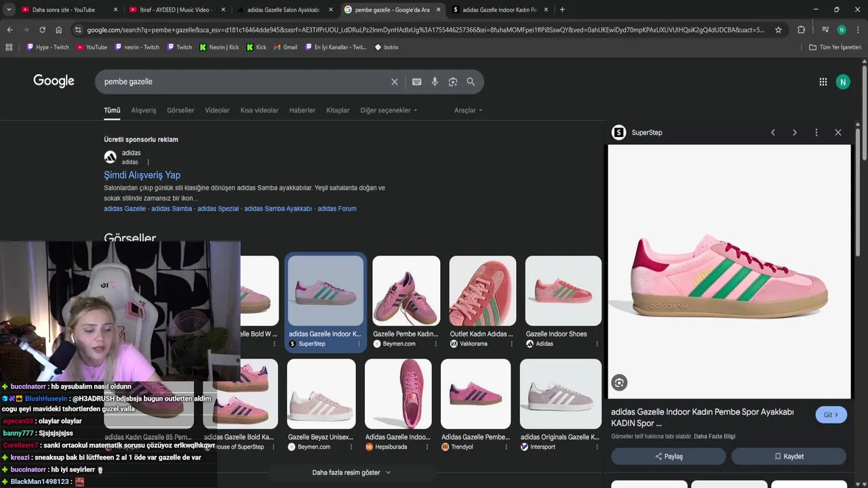Open more options in image preview panel
This screenshot has width=868, height=488.
[816, 133]
